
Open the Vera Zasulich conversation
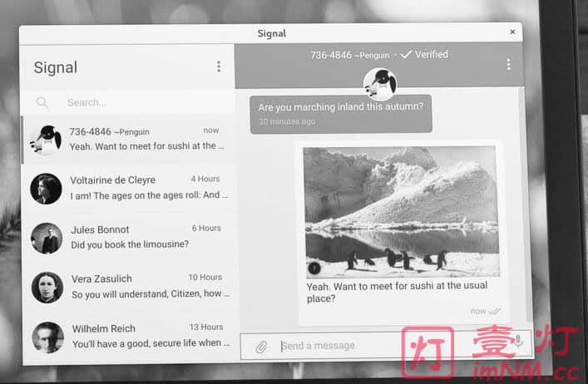pos(131,287)
